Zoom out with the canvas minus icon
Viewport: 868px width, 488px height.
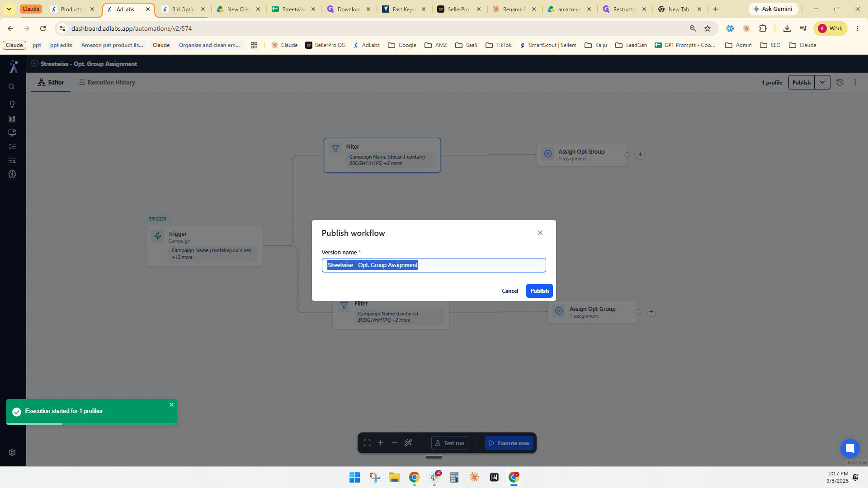point(395,443)
